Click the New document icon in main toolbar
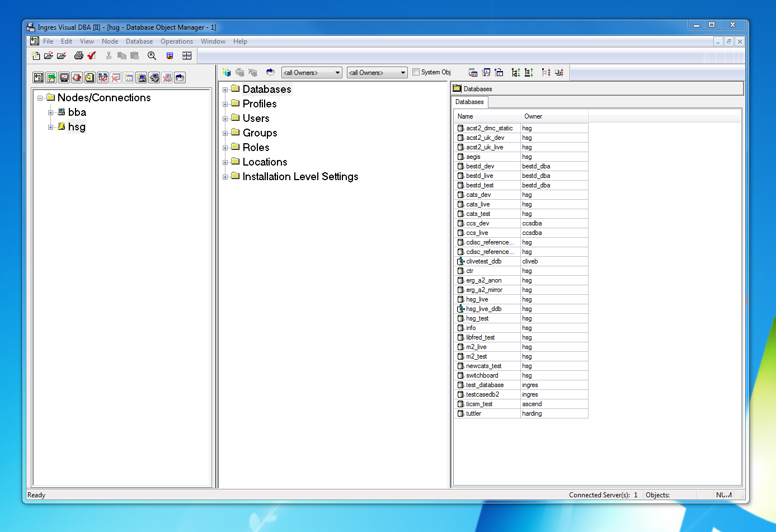776x532 pixels. click(x=36, y=55)
